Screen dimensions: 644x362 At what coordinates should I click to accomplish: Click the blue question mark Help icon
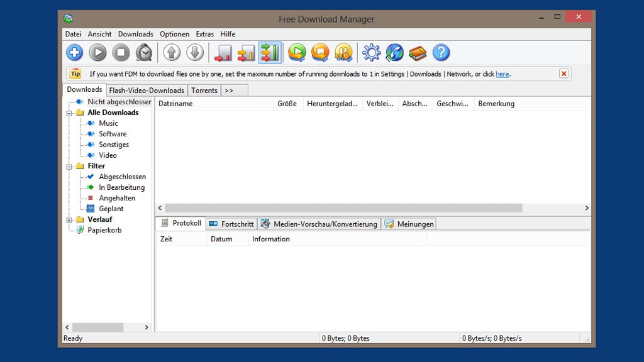pyautogui.click(x=441, y=53)
